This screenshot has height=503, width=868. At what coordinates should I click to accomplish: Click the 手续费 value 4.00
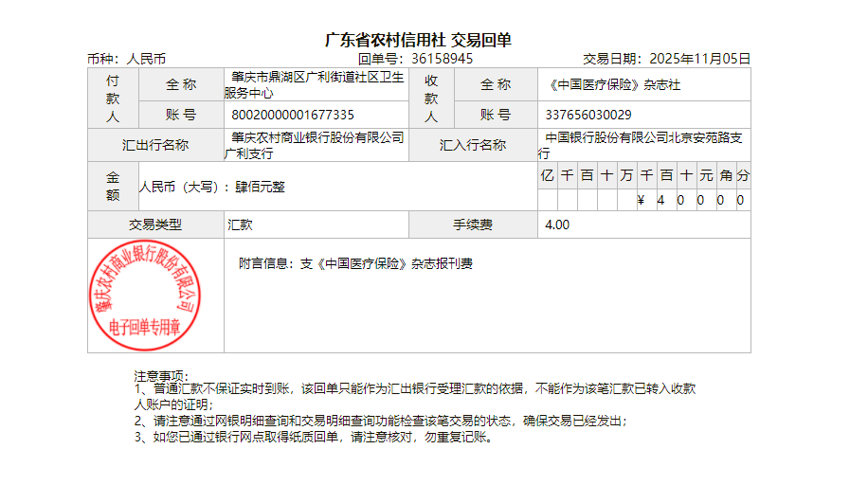coord(558,225)
